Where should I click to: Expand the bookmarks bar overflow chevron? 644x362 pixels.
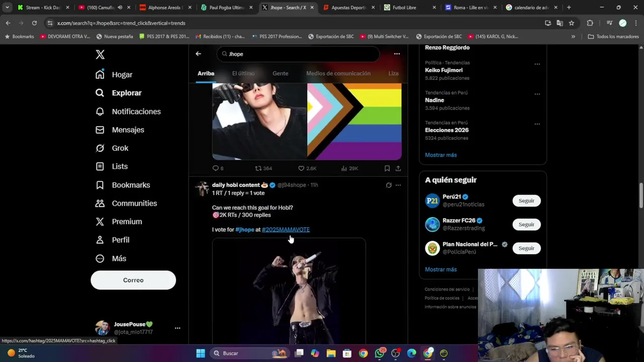click(573, 37)
